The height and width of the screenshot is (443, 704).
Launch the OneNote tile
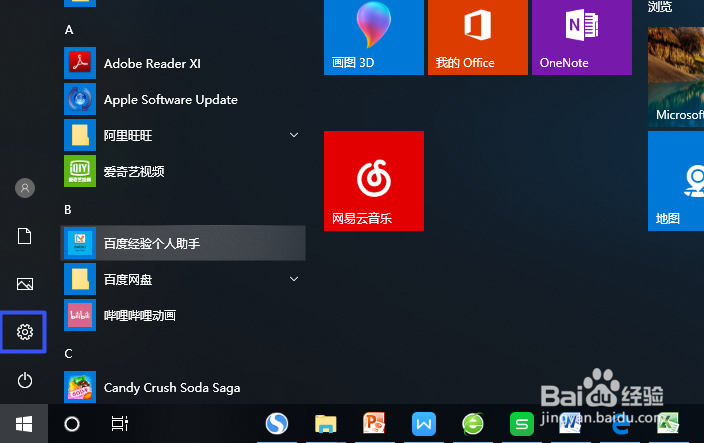[x=582, y=37]
